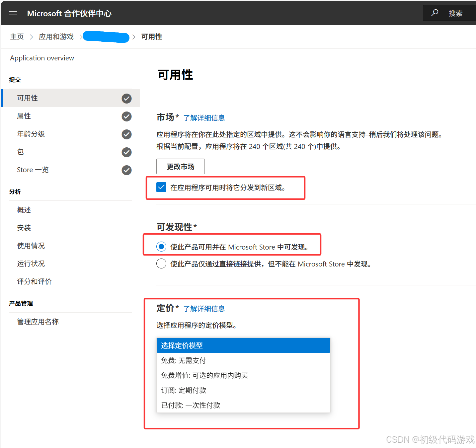Click the 分析 section heading
476x448 pixels.
tap(15, 191)
